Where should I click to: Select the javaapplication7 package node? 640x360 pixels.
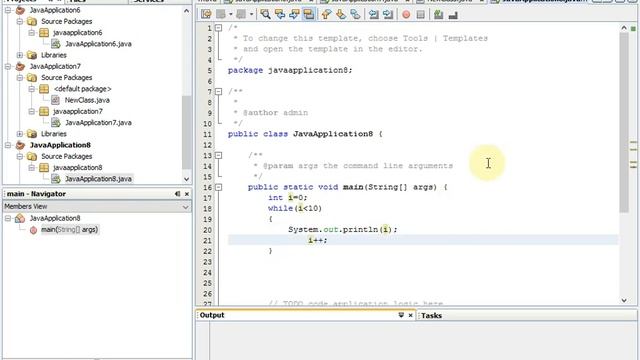pos(78,111)
